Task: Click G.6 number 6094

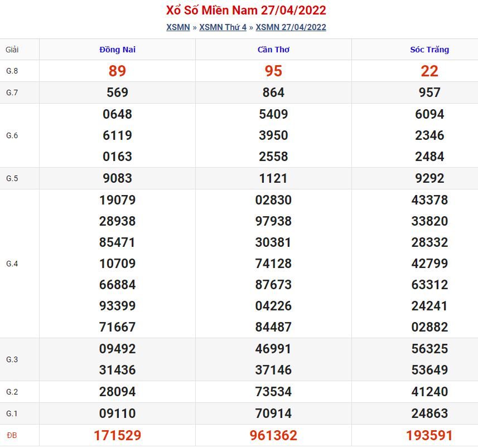Action: click(429, 114)
